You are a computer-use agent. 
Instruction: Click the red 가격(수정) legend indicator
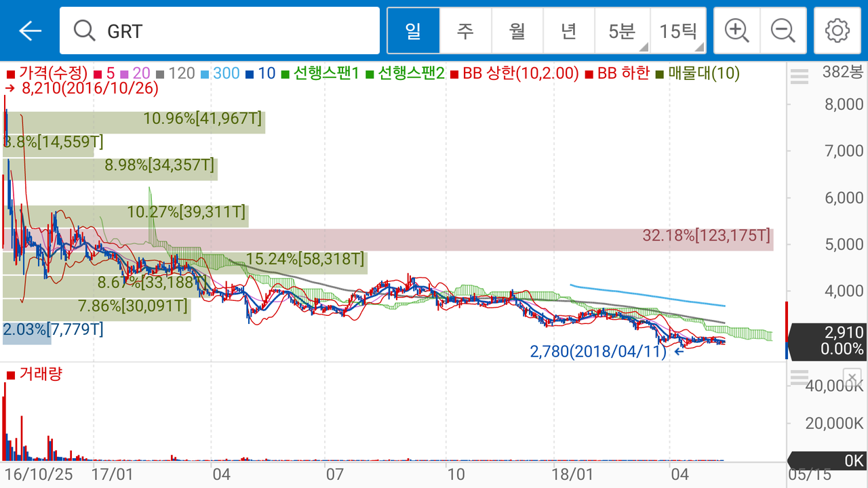(9, 75)
